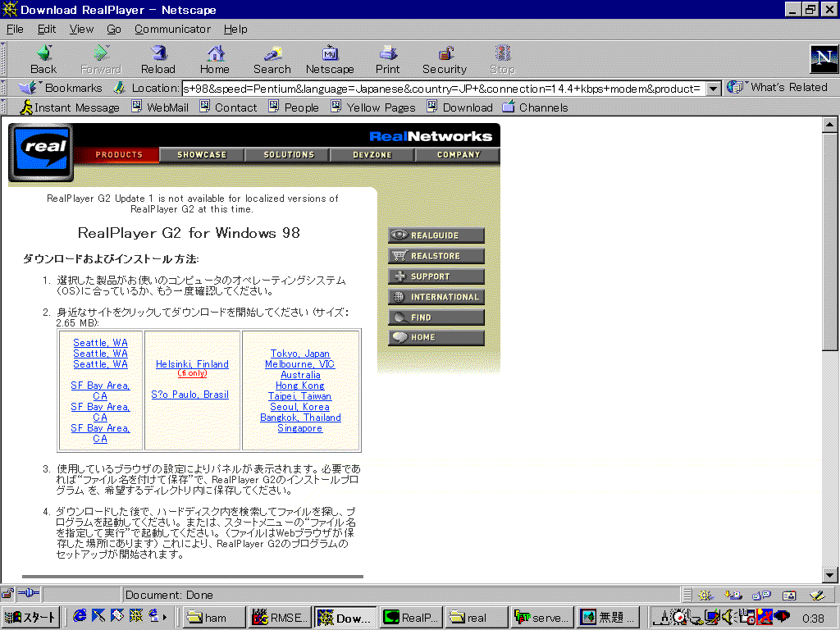Viewport: 840px width, 630px height.
Task: Open WebMail personal toolbar link
Action: [160, 107]
